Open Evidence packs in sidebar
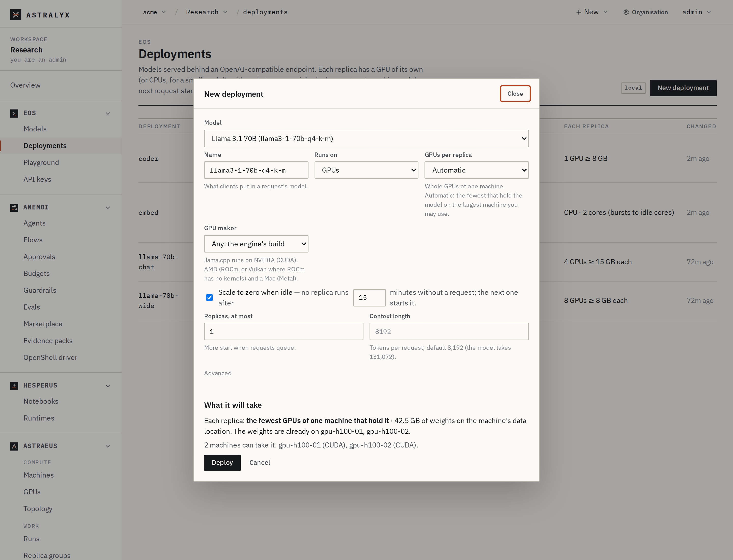This screenshot has width=733, height=560. [48, 341]
